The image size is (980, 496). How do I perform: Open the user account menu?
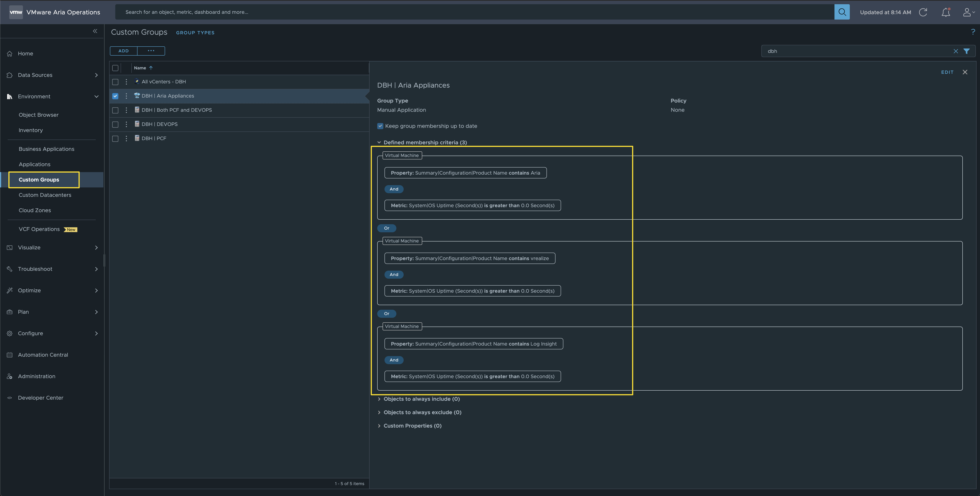(x=968, y=12)
